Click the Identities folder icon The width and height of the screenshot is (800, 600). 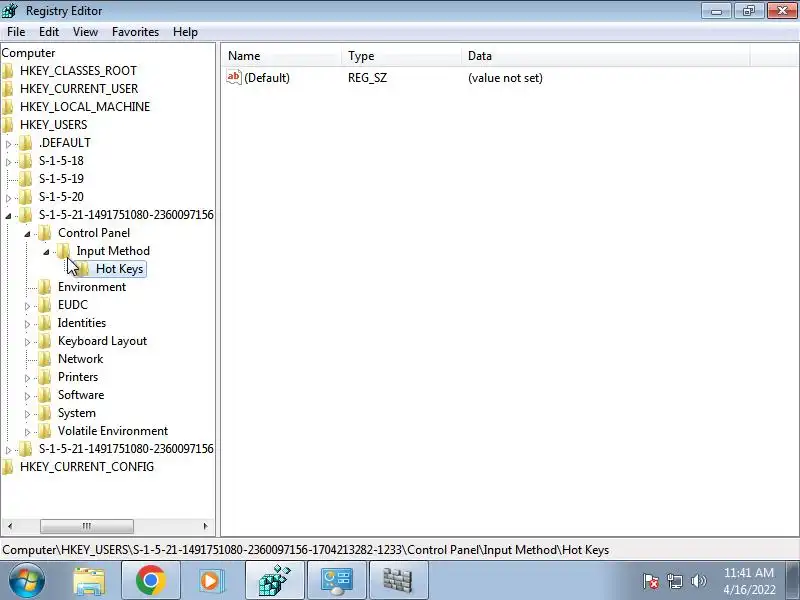[45, 323]
